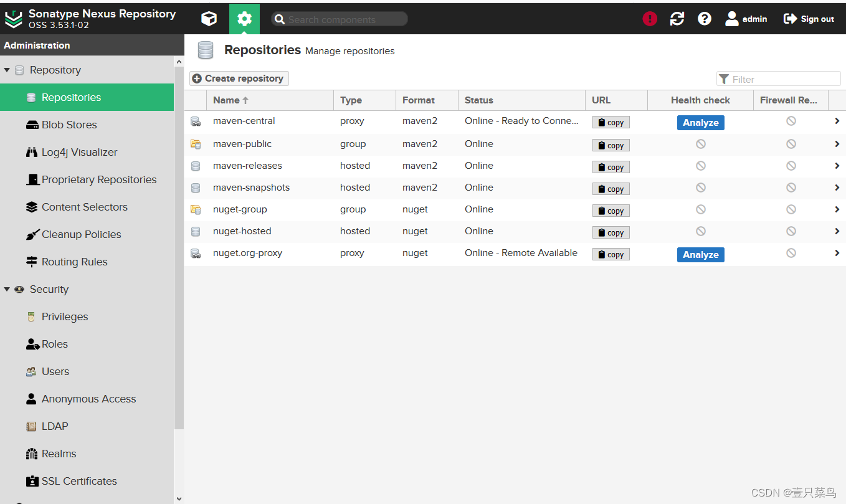Open the Browse cube icon in header
The width and height of the screenshot is (846, 504).
click(209, 19)
